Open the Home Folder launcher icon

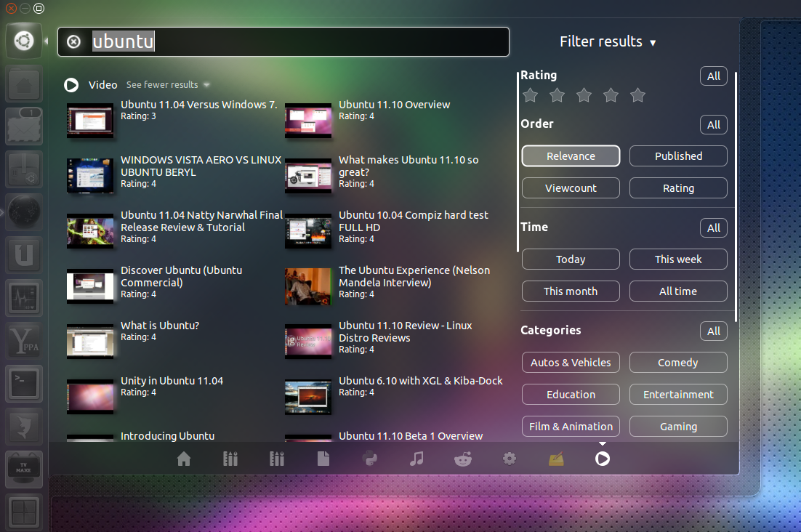pos(23,84)
